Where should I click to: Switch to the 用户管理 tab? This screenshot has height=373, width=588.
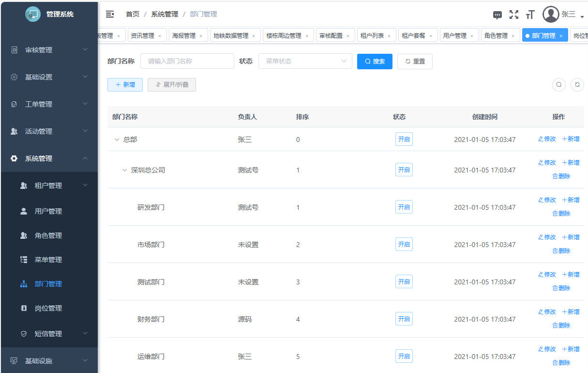coord(455,36)
